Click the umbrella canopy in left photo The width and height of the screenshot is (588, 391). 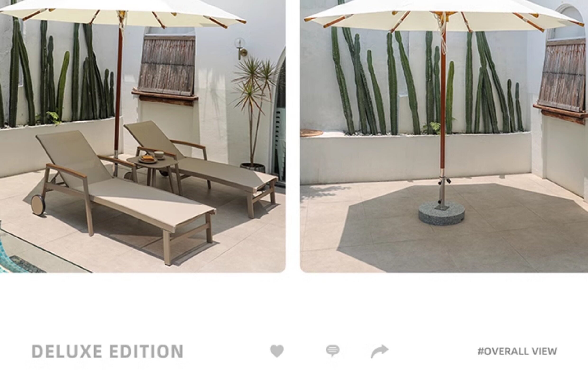coord(122,13)
